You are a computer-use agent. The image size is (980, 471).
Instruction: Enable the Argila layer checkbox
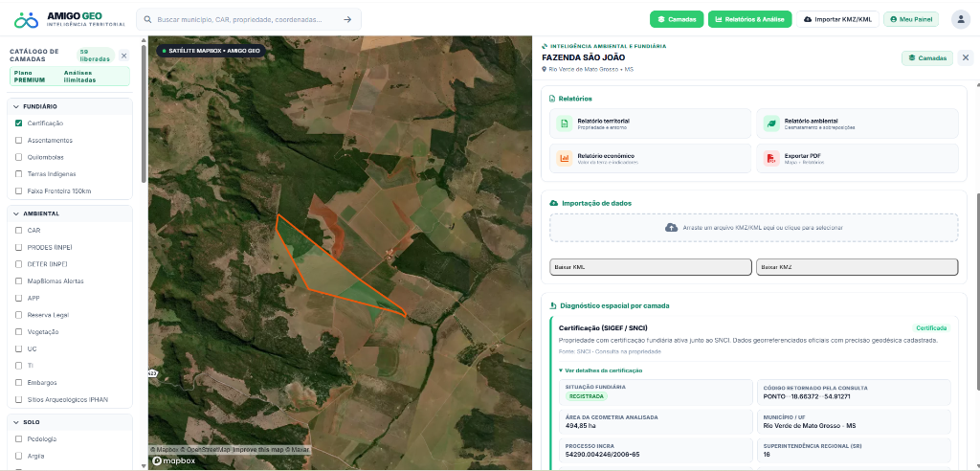[x=19, y=456]
